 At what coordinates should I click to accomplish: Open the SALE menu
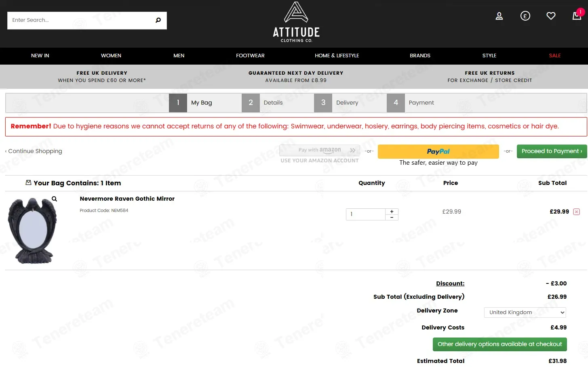pyautogui.click(x=555, y=56)
